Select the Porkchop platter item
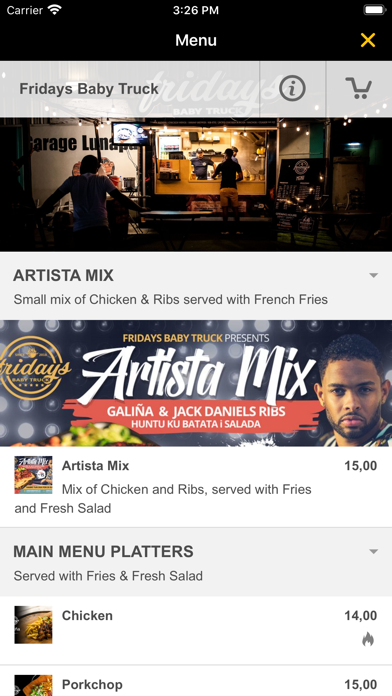The width and height of the screenshot is (392, 696). pyautogui.click(x=196, y=681)
